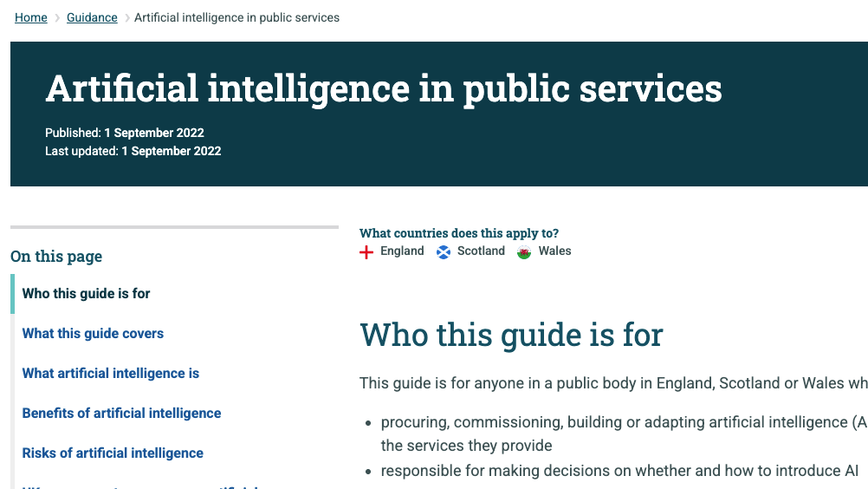
Task: Click the Published date text
Action: click(125, 133)
